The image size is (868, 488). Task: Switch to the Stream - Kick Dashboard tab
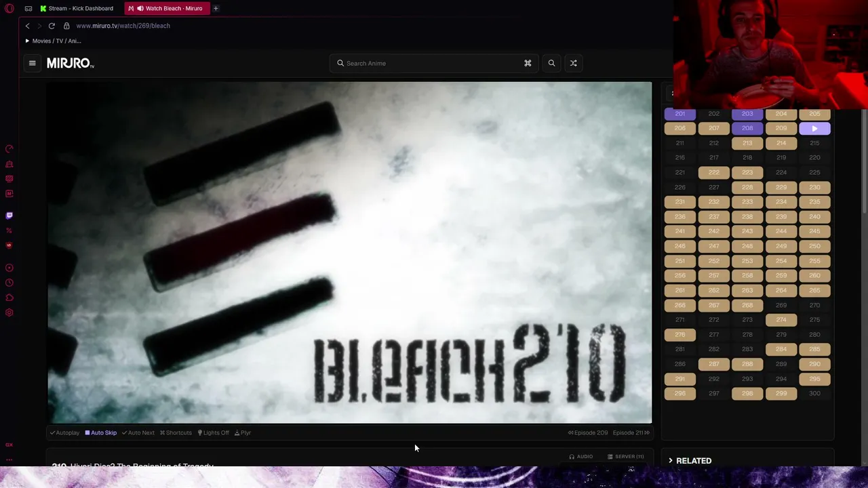click(77, 8)
